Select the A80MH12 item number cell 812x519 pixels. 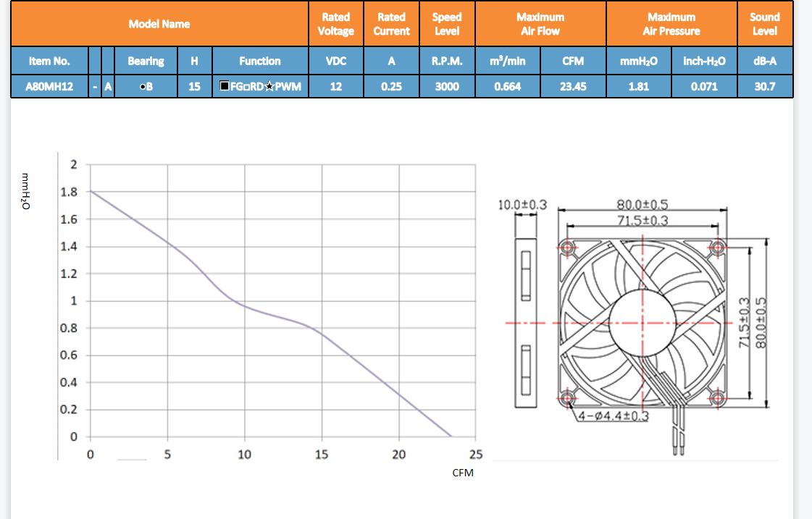click(x=49, y=87)
